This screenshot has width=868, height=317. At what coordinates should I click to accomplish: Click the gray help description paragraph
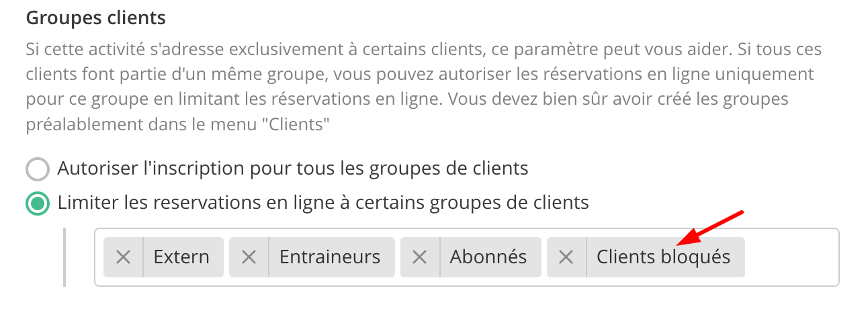tap(424, 88)
